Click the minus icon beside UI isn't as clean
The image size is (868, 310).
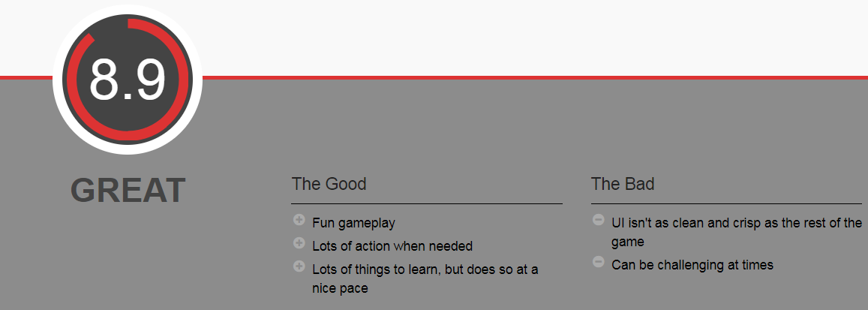click(x=599, y=221)
